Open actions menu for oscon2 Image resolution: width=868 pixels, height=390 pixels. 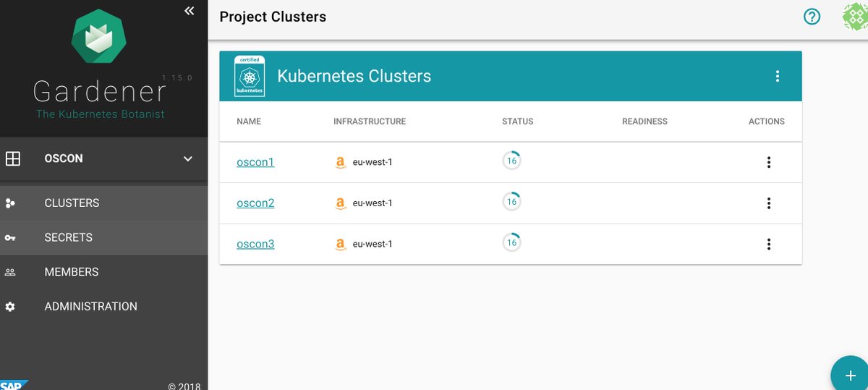coord(769,203)
